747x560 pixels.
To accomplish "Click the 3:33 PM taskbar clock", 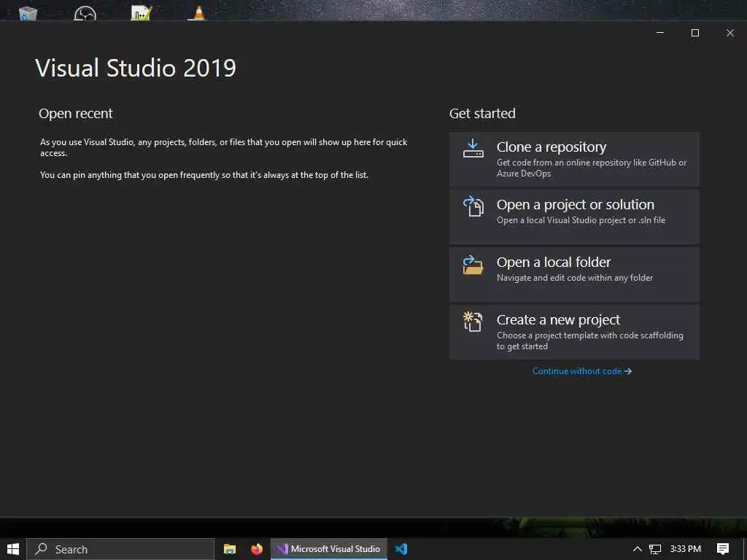I will [x=685, y=549].
